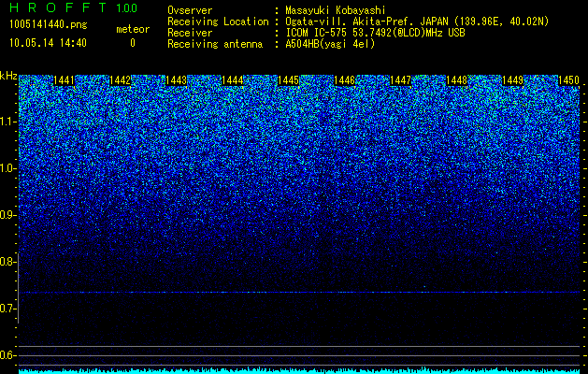Click the meteor count label
Screen dimensions: 588x374
tap(133, 29)
